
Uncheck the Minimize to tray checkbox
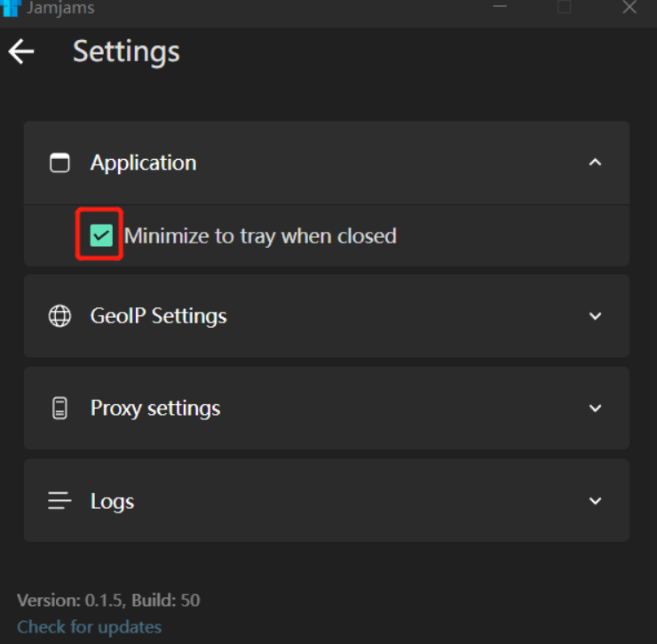101,235
